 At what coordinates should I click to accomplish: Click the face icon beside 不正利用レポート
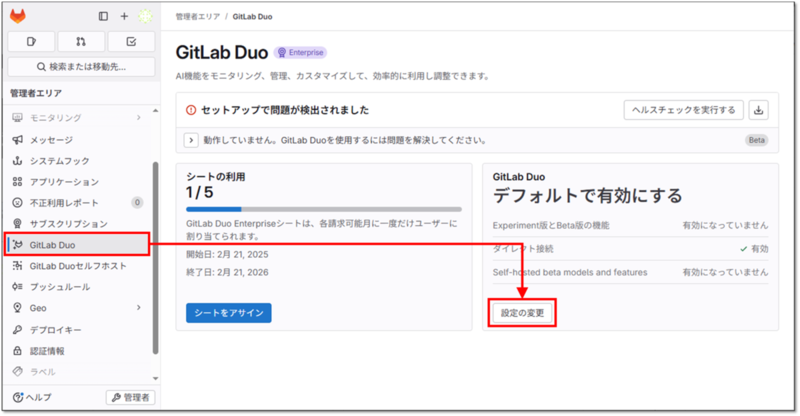tap(17, 203)
